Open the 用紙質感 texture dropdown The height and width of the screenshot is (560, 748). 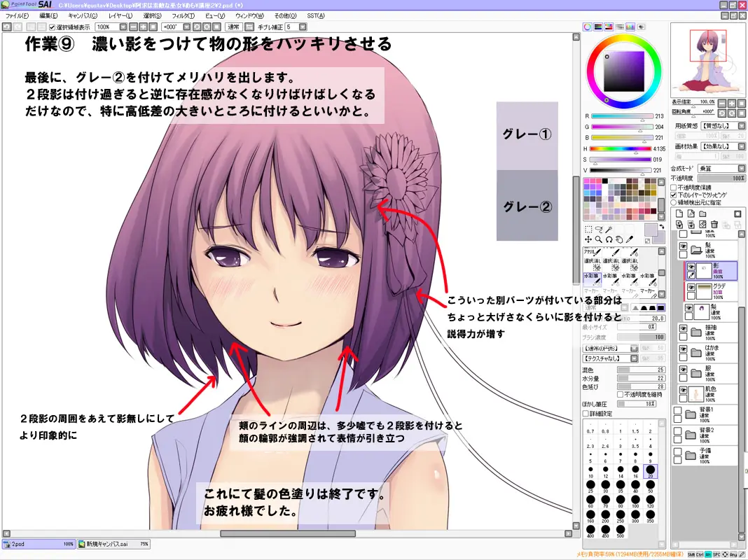723,126
